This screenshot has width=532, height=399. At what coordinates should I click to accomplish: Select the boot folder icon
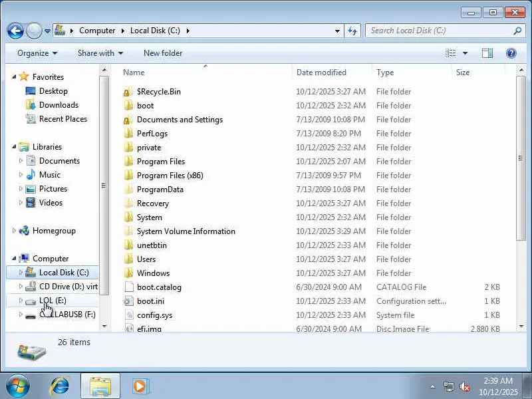tap(128, 106)
